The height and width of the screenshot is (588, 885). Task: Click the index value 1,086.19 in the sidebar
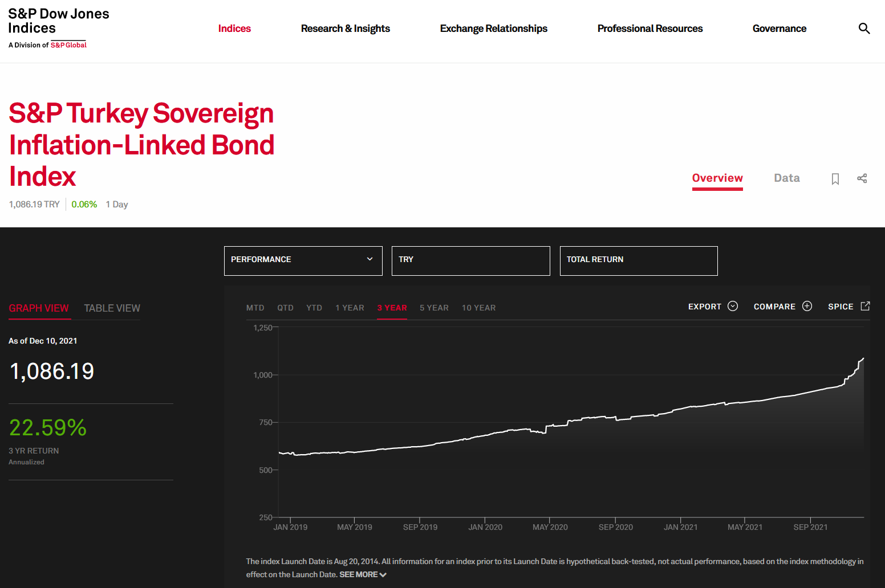pyautogui.click(x=52, y=371)
